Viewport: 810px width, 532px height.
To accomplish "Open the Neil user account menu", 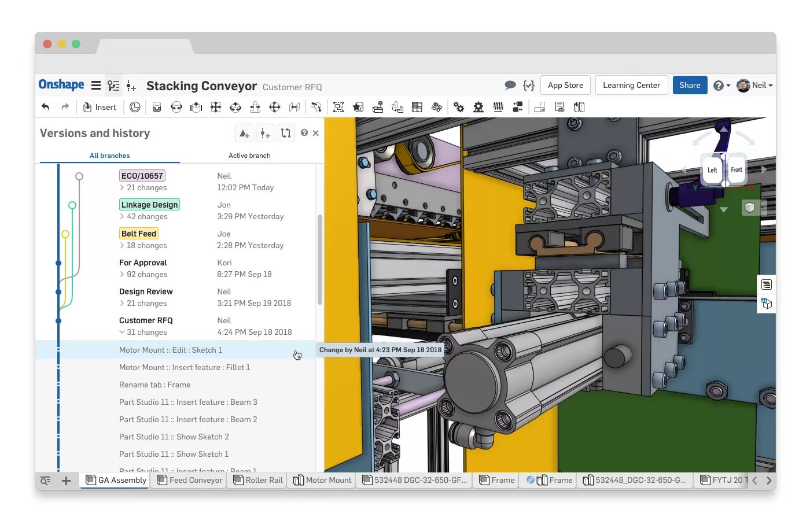I will point(755,85).
